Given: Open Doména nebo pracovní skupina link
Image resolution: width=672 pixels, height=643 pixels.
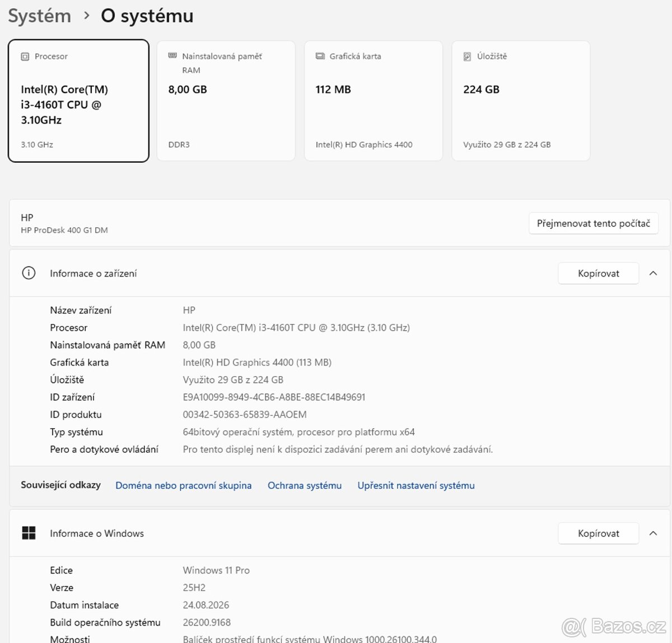Looking at the screenshot, I should [x=184, y=485].
